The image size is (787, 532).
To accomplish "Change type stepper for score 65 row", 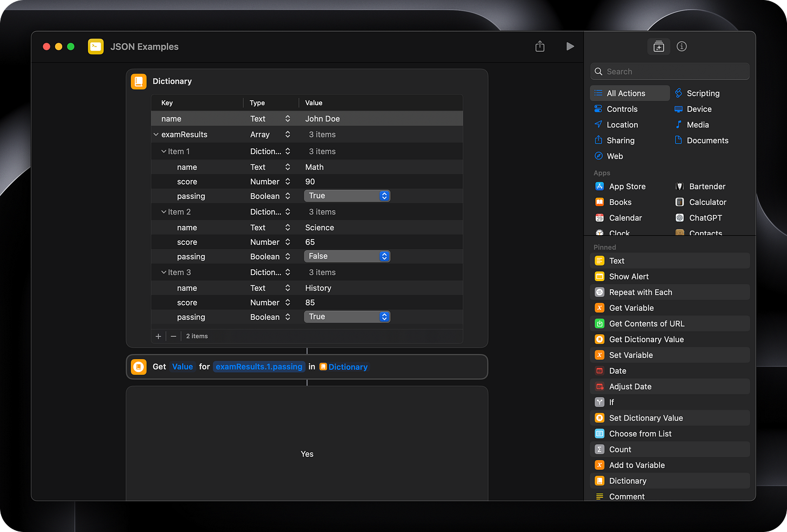I will [288, 242].
